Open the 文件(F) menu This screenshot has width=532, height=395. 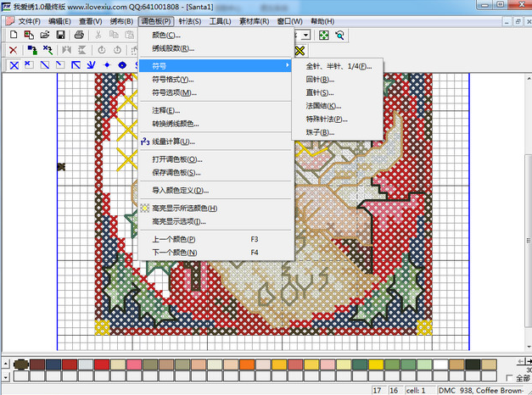(29, 21)
